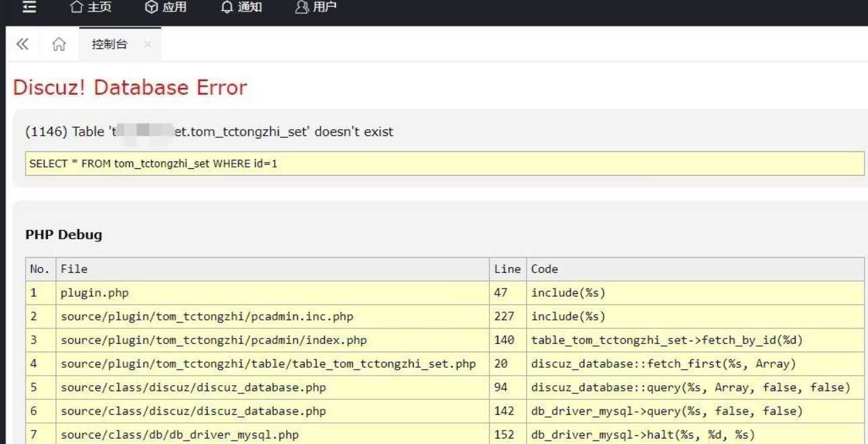Click the pcadmin/index.php file path cell
868x444 pixels.
tap(272, 340)
